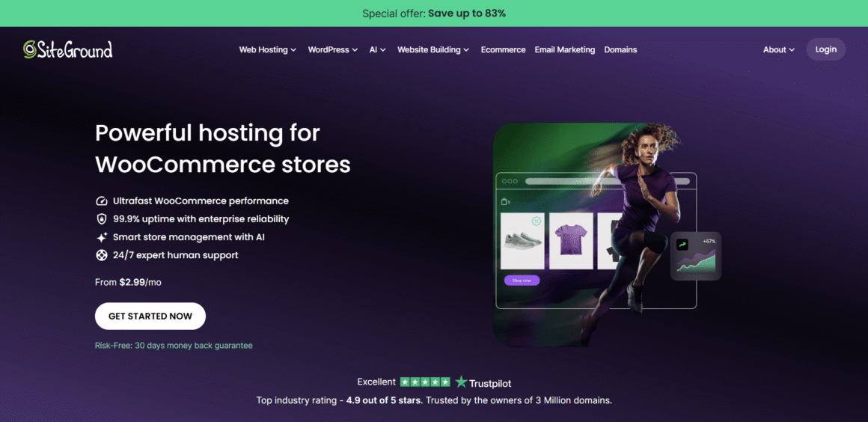Screen dimensions: 868x422
Task: Click the 4.9 out of 5 stars text
Action: coord(384,400)
